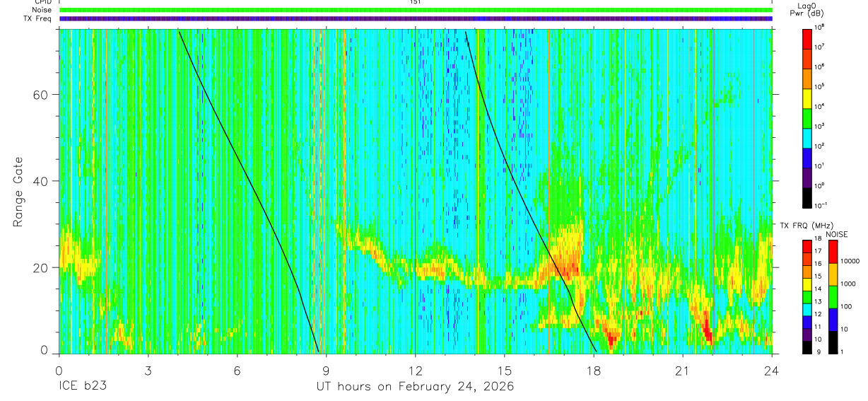This screenshot has height=401, width=868.
Task: Select 'UT hours on February 24, 2026' label
Action: (415, 388)
